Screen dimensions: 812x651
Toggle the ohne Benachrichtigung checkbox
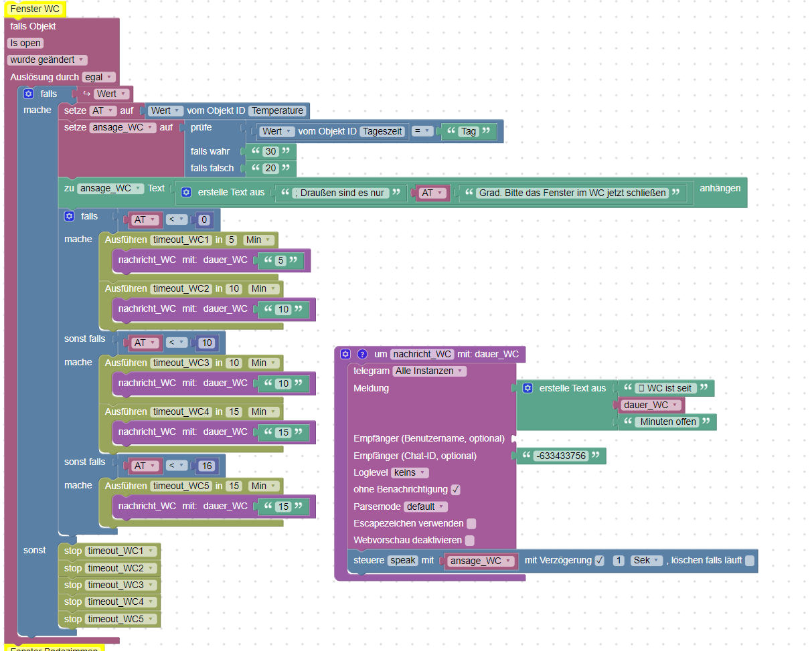tap(456, 489)
